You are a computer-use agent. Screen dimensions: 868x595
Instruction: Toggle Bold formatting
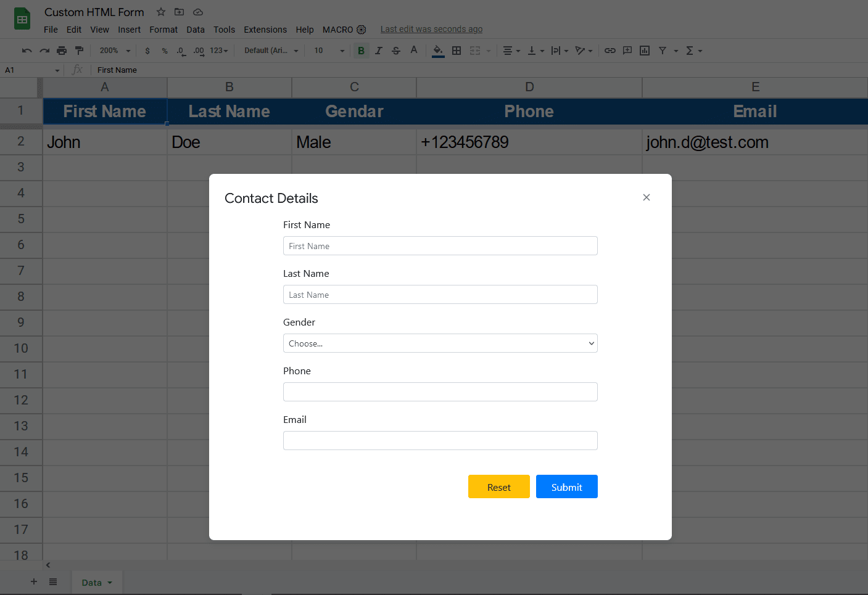362,51
